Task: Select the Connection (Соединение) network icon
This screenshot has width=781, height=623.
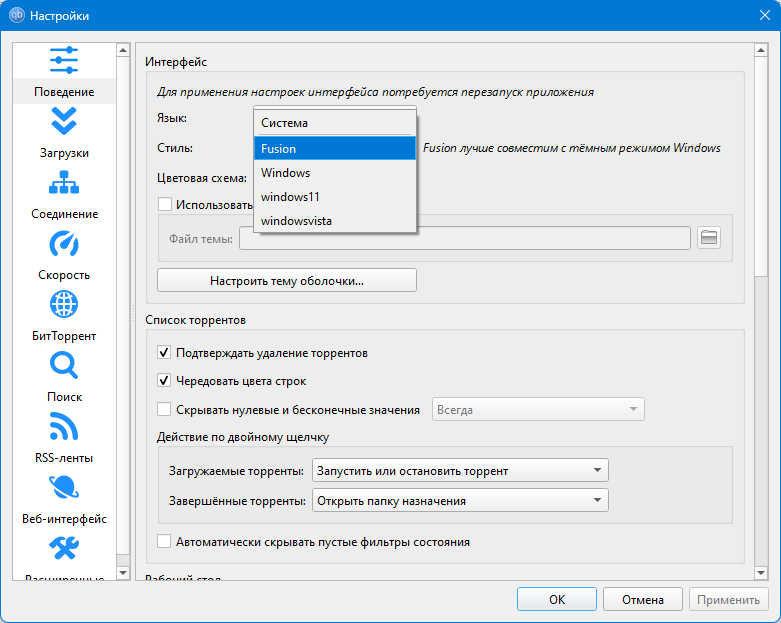Action: pyautogui.click(x=64, y=183)
